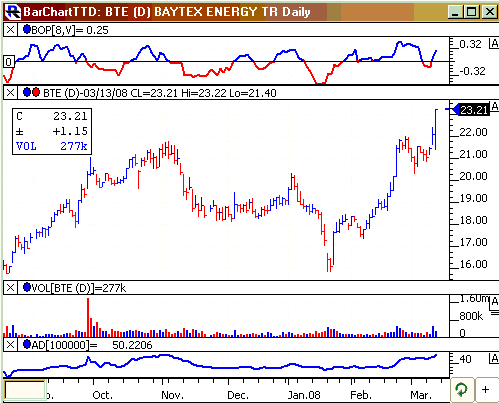The height and width of the screenshot is (403, 499).
Task: Click the 0.32 BOP axis label
Action: click(x=470, y=44)
